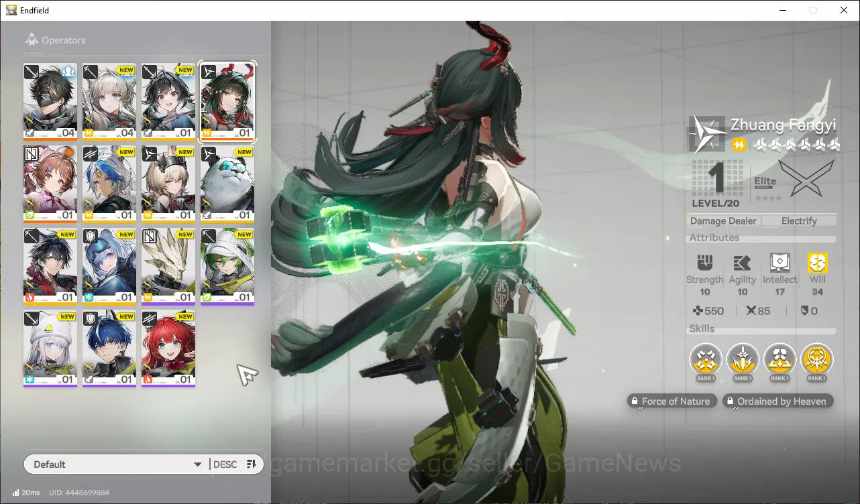Click the yellow electric element icon under the name
Screen dimensions: 860x504
coord(739,145)
